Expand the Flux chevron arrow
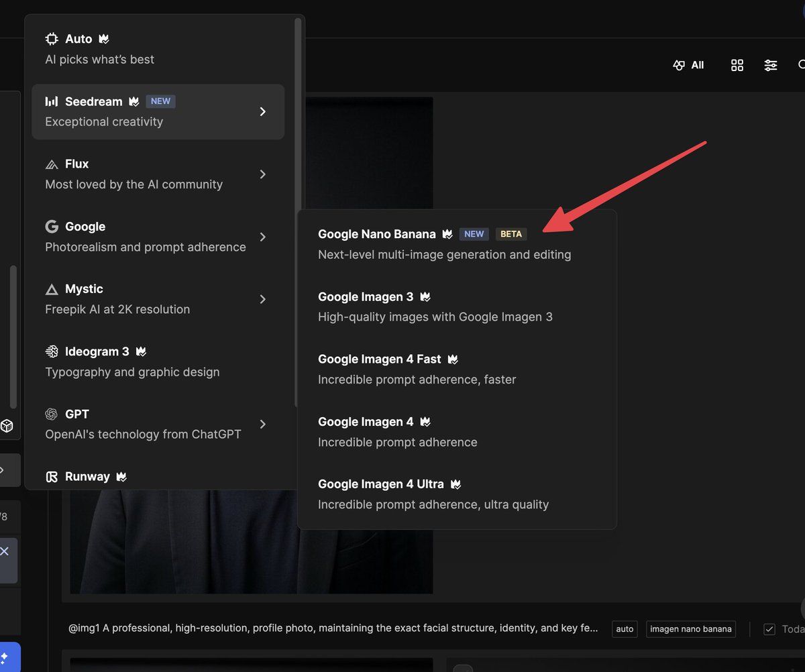 263,174
